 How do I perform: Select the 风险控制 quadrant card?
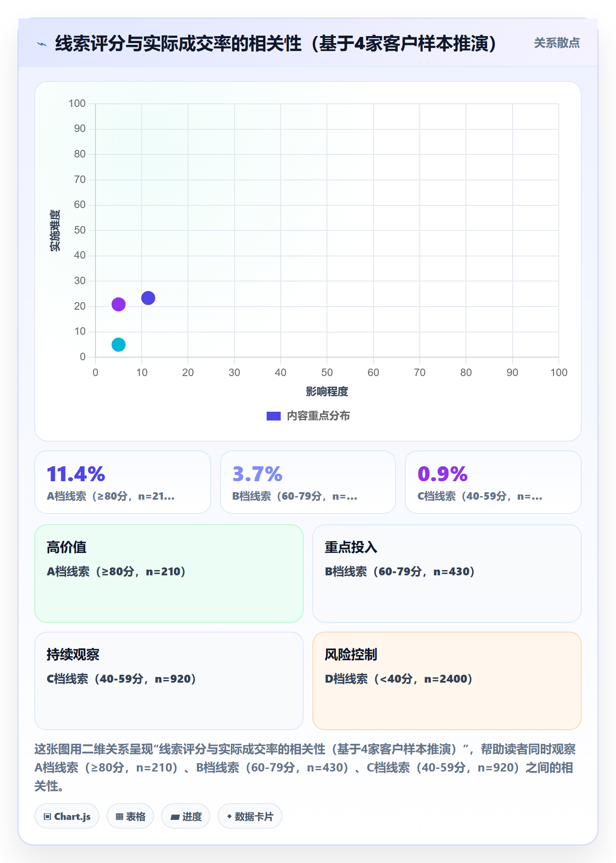[x=447, y=681]
